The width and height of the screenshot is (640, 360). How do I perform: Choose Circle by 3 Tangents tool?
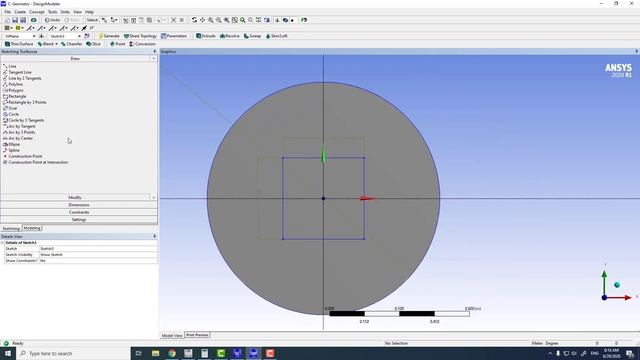click(24, 120)
